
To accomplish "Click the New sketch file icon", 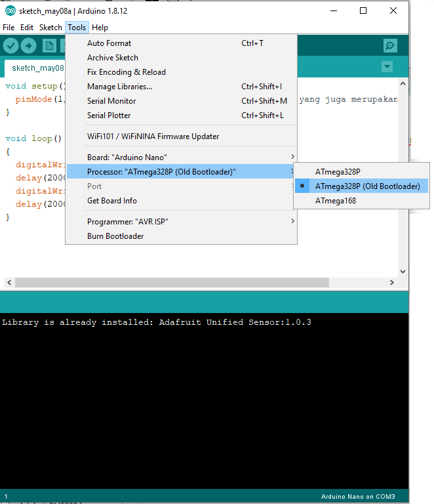I will tap(49, 46).
